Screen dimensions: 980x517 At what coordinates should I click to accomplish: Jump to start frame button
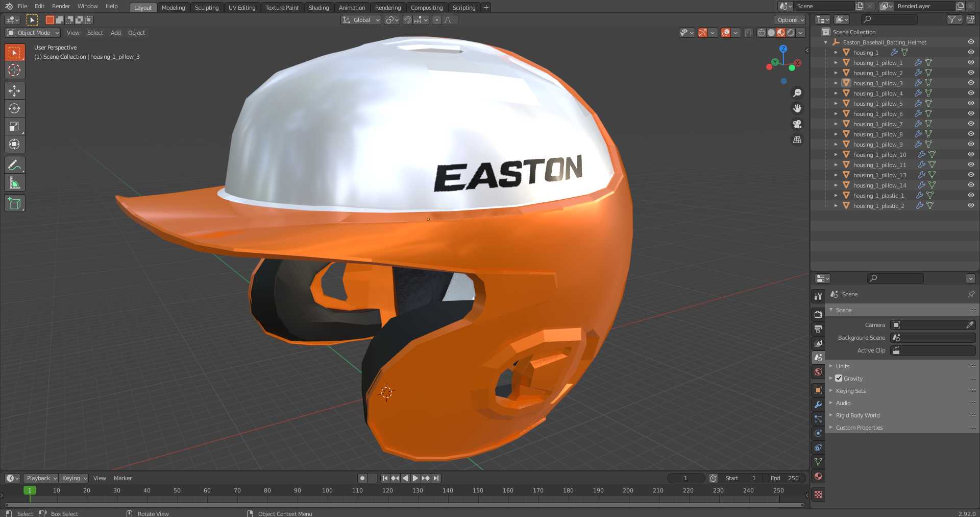point(385,478)
